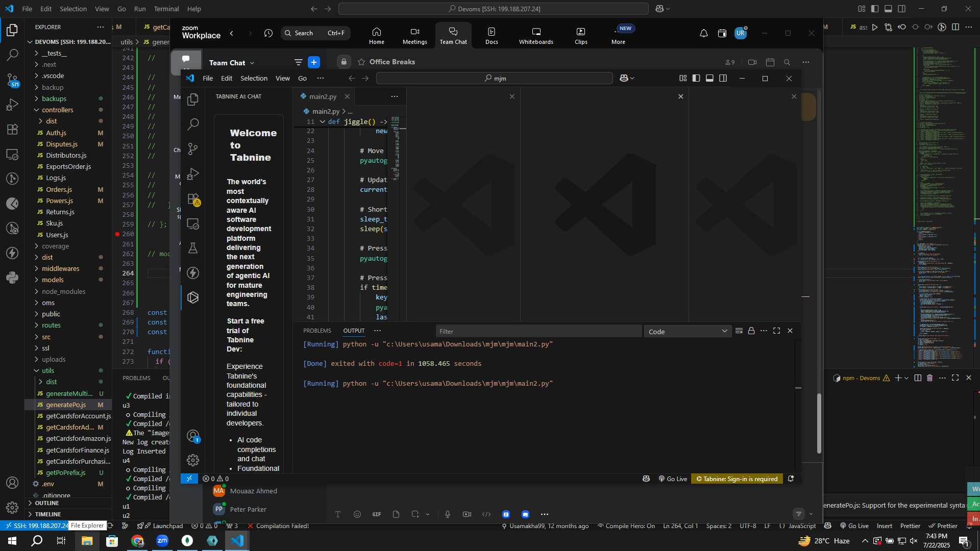980x551 pixels.
Task: Click Tabnine: Sign-in is required status
Action: click(737, 479)
